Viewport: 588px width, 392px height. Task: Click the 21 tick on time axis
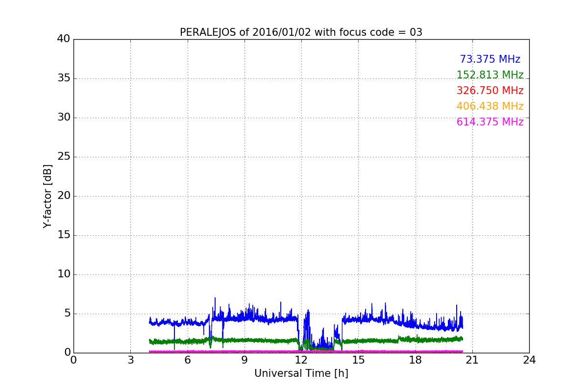coord(472,360)
